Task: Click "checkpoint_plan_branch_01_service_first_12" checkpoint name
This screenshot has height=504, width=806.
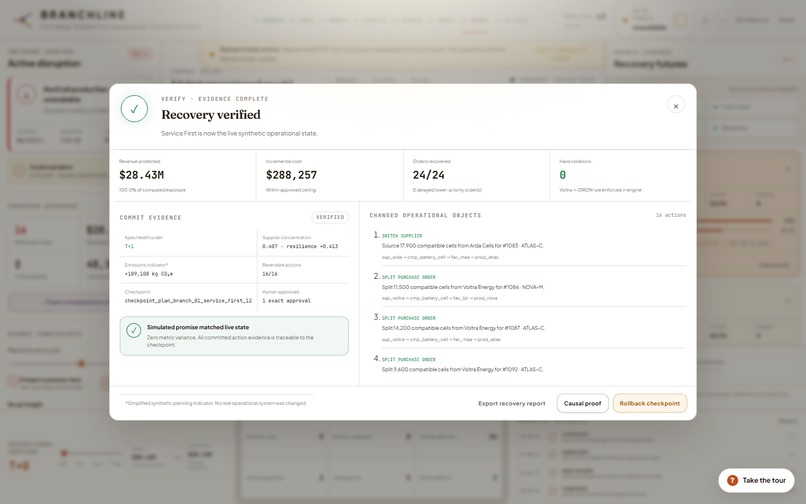Action: point(188,300)
